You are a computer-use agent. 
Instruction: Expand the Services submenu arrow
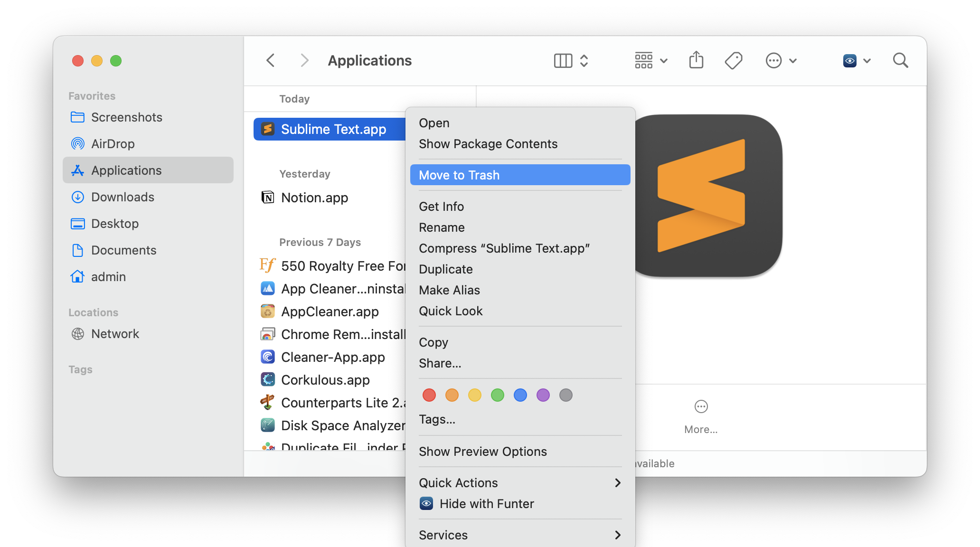618,535
